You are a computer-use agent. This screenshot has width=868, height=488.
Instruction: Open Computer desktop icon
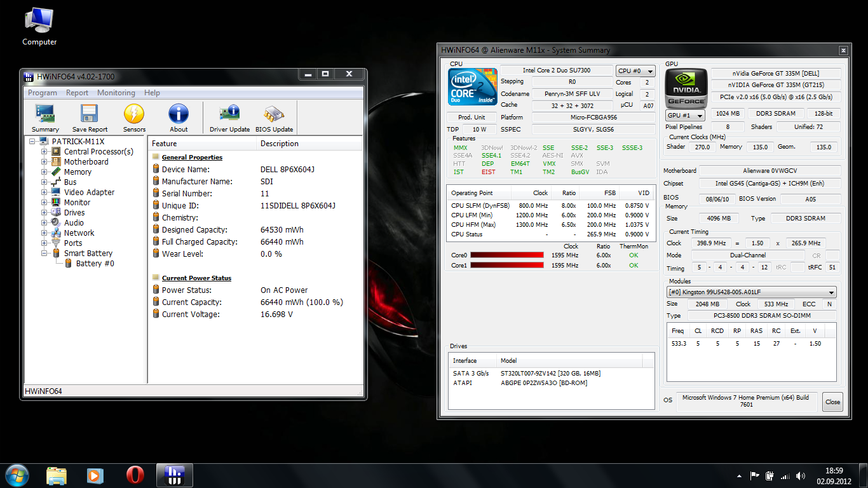click(x=39, y=27)
